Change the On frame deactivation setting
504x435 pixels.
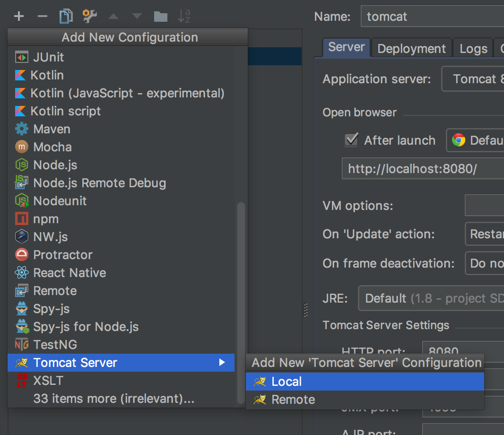point(487,263)
